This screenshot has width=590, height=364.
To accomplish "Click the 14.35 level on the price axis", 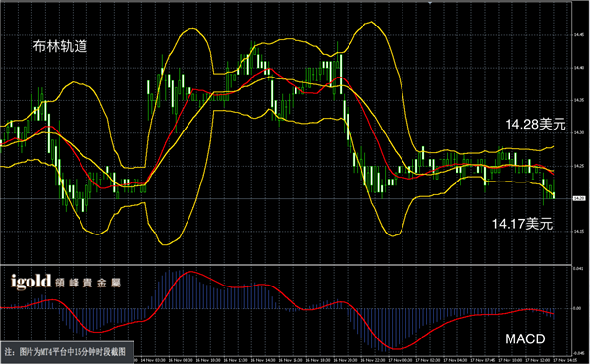I will point(579,100).
